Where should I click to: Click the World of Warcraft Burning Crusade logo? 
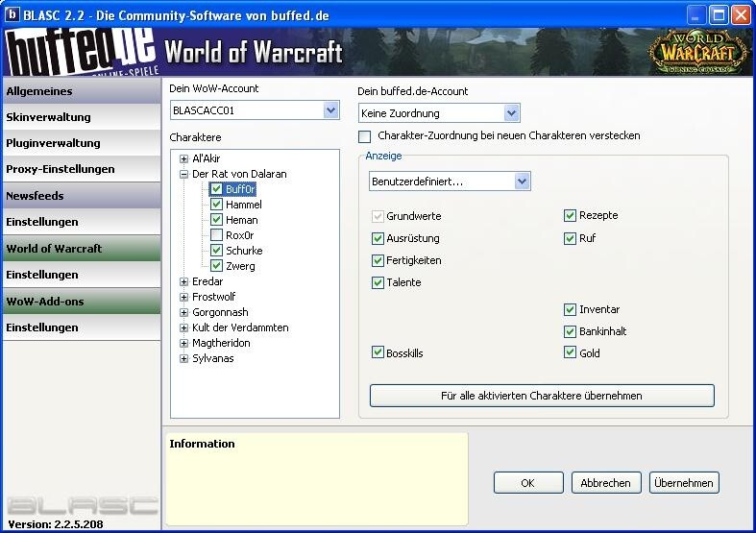click(696, 52)
